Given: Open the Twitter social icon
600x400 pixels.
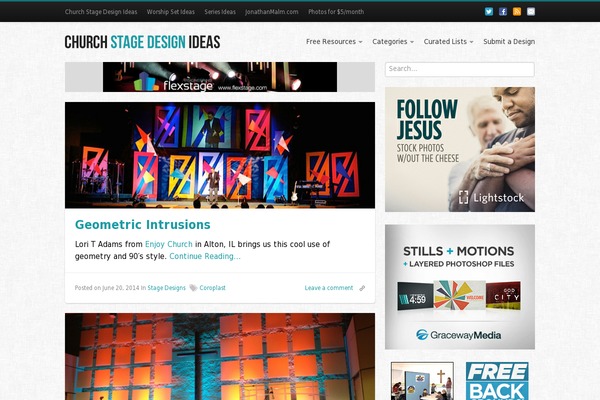Looking at the screenshot, I should tap(489, 11).
